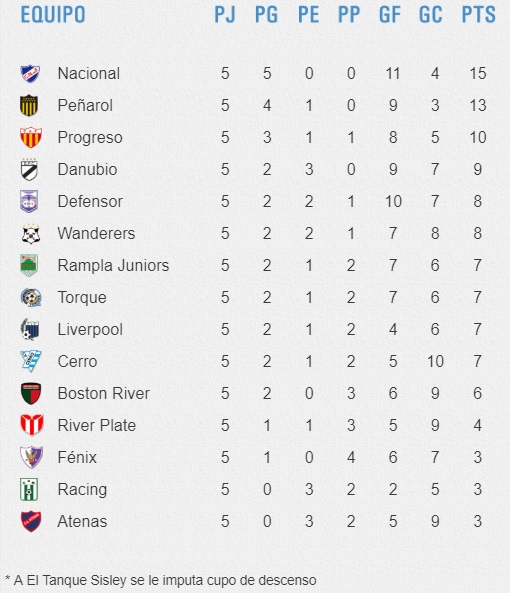Open the River Plate red-white crest
The height and width of the screenshot is (593, 510).
click(32, 425)
